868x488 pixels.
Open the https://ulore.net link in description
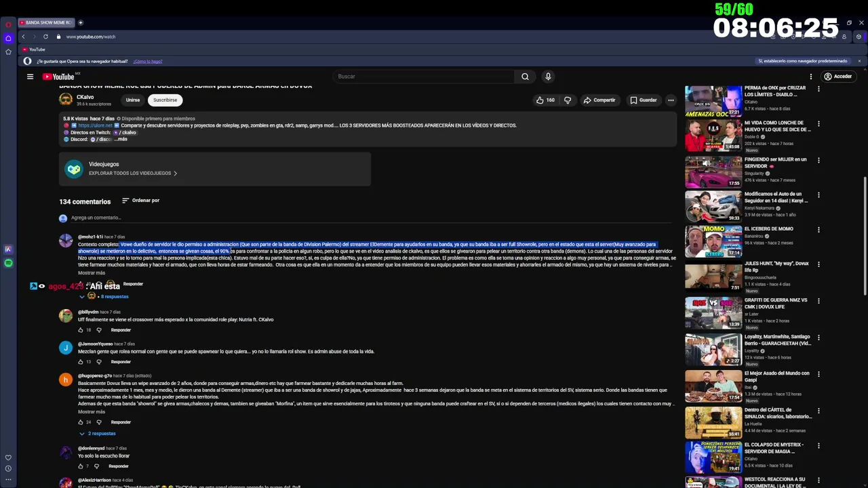[95, 125]
